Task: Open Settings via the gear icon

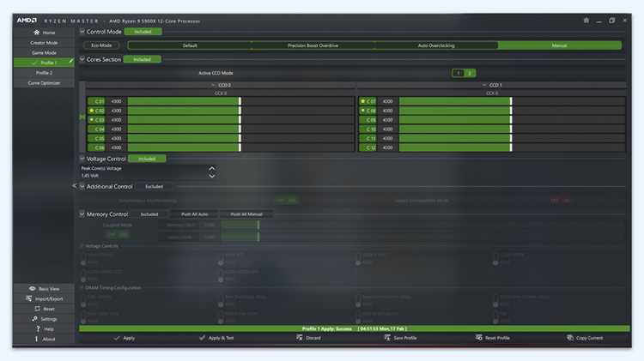Action: [35, 319]
